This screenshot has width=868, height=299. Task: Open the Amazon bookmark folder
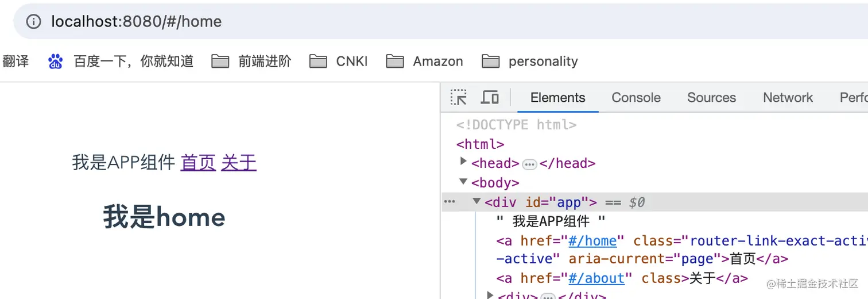point(424,61)
